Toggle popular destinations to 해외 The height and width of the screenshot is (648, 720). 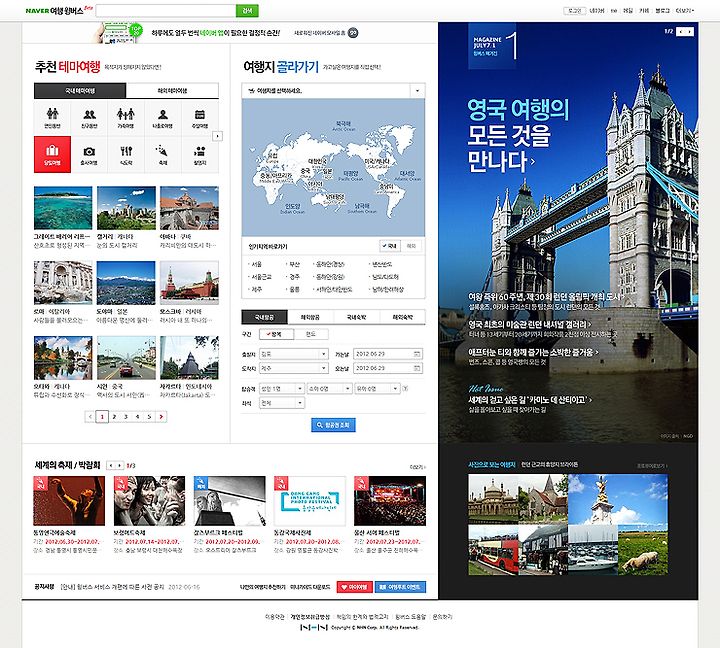pyautogui.click(x=411, y=246)
